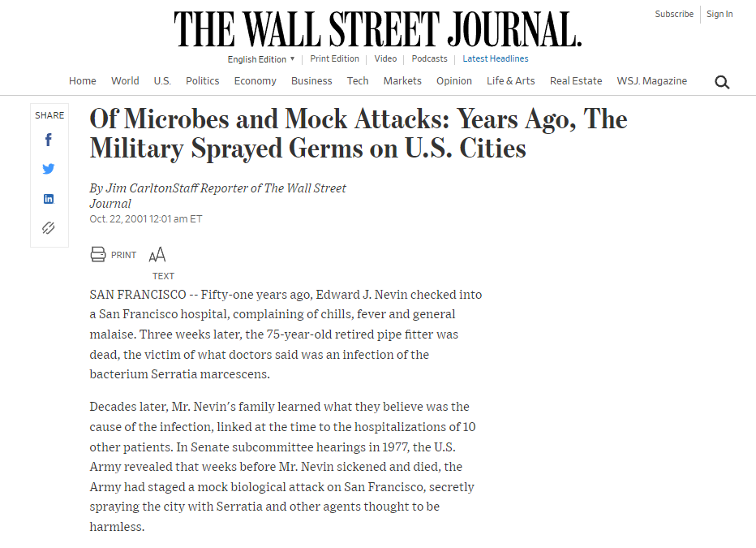Expand the English Edition dropdown
This screenshot has width=756, height=548.
(261, 59)
